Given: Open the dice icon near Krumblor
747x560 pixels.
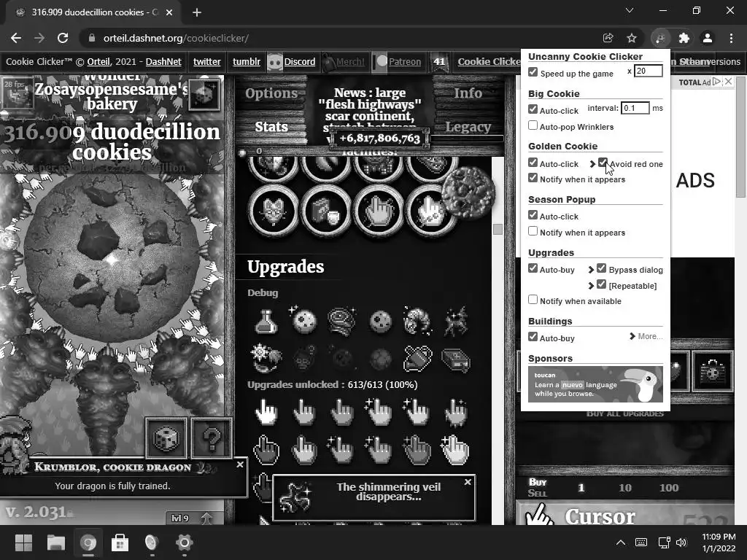Looking at the screenshot, I should [166, 438].
